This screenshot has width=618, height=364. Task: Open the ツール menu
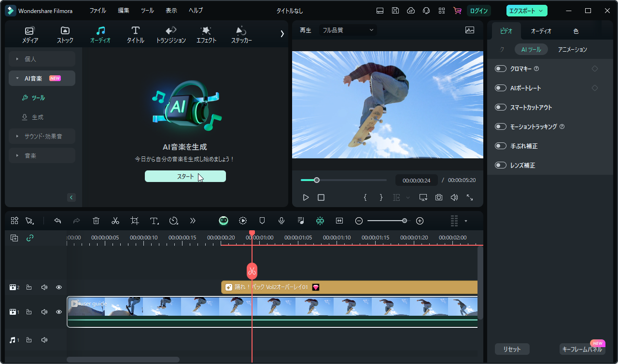point(147,11)
